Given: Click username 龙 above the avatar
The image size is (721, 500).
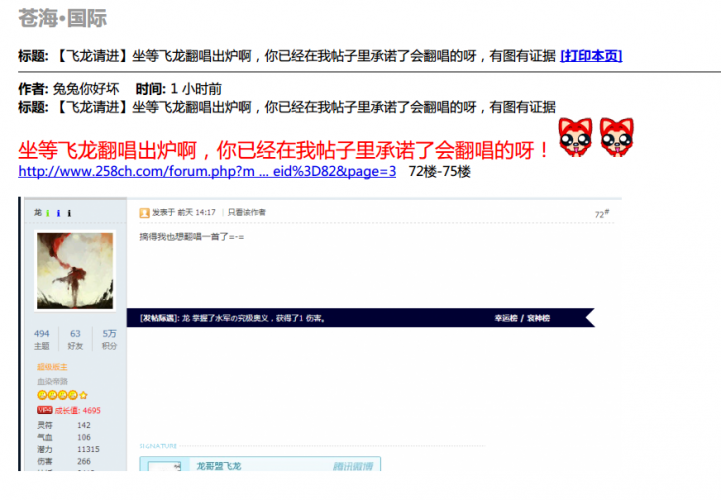Looking at the screenshot, I should (37, 213).
